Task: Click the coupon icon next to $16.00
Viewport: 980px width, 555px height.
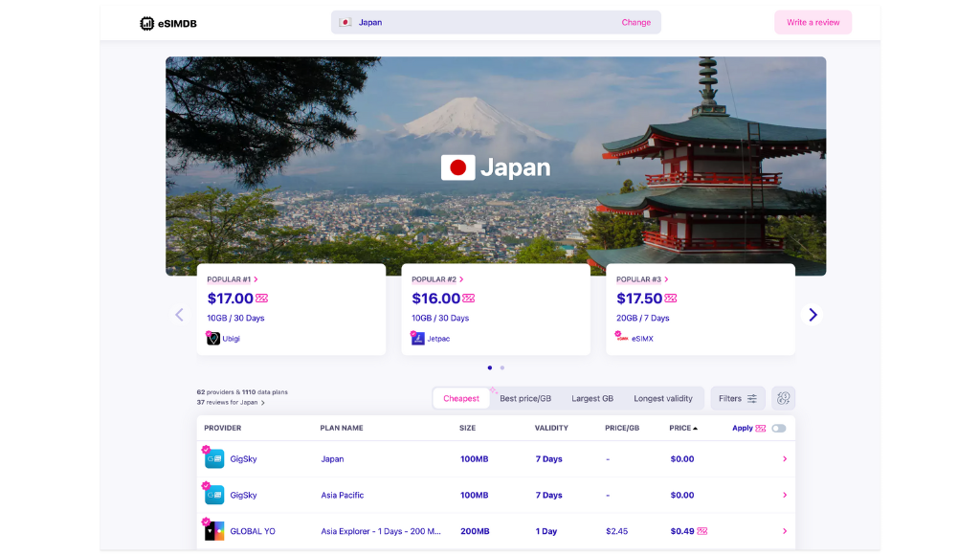Action: pos(469,299)
